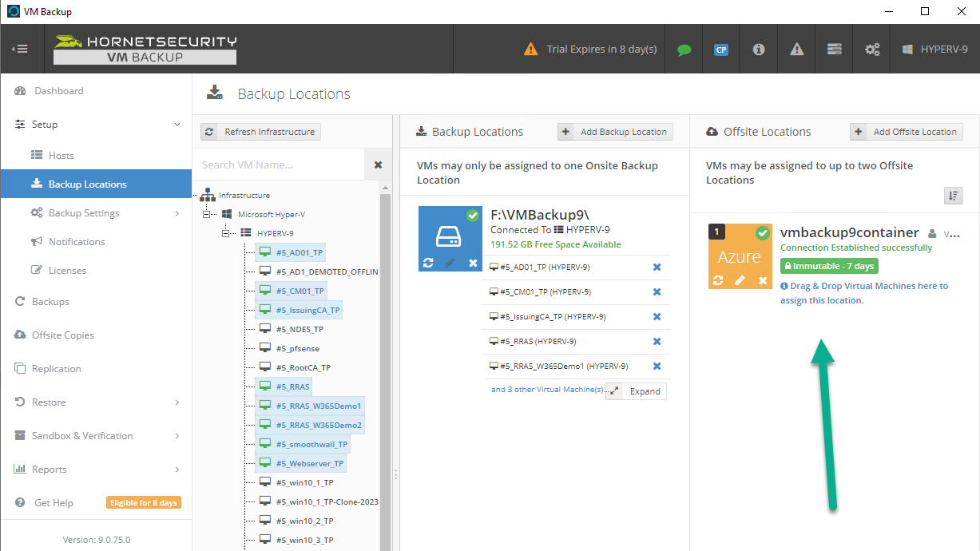This screenshot has width=980, height=551.
Task: Unassign #5_CM01_TP from backup location
Action: pyautogui.click(x=657, y=292)
